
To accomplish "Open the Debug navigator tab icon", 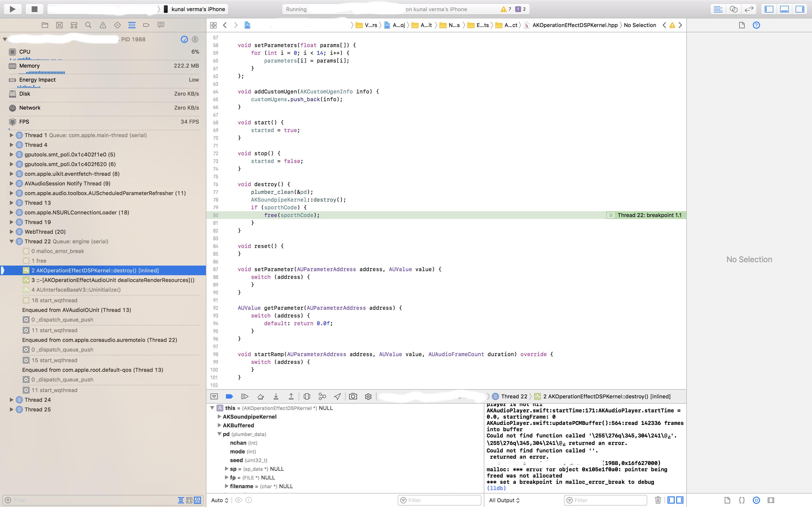I will 132,25.
